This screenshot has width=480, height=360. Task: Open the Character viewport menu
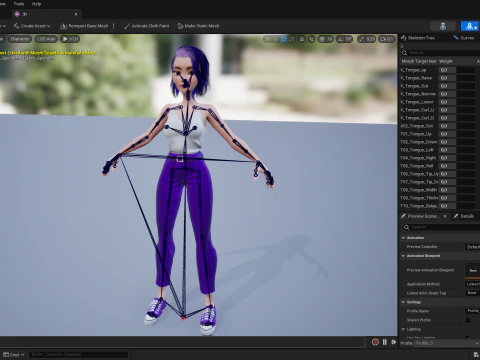pyautogui.click(x=20, y=39)
